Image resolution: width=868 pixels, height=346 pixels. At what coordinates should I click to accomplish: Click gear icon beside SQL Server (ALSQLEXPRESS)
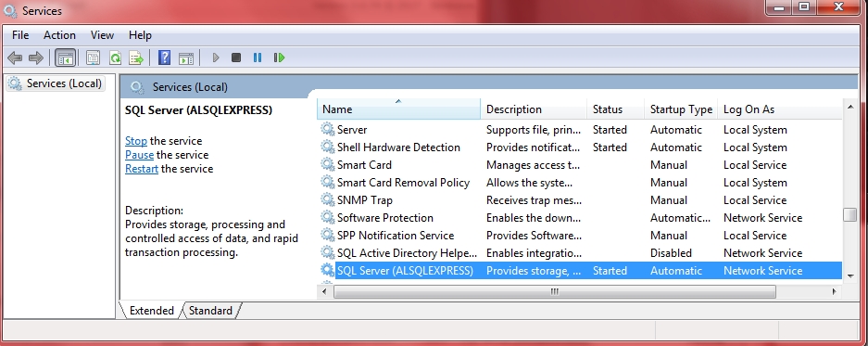(x=328, y=271)
